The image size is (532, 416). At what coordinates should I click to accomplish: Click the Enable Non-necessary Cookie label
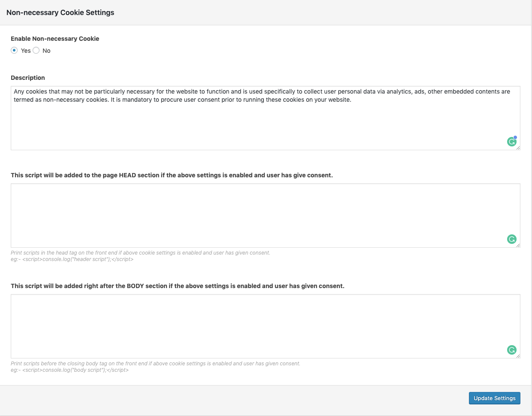click(55, 39)
